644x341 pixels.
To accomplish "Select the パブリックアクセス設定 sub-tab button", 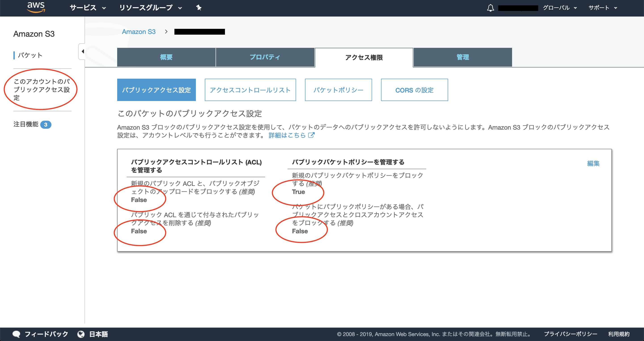I will click(157, 90).
